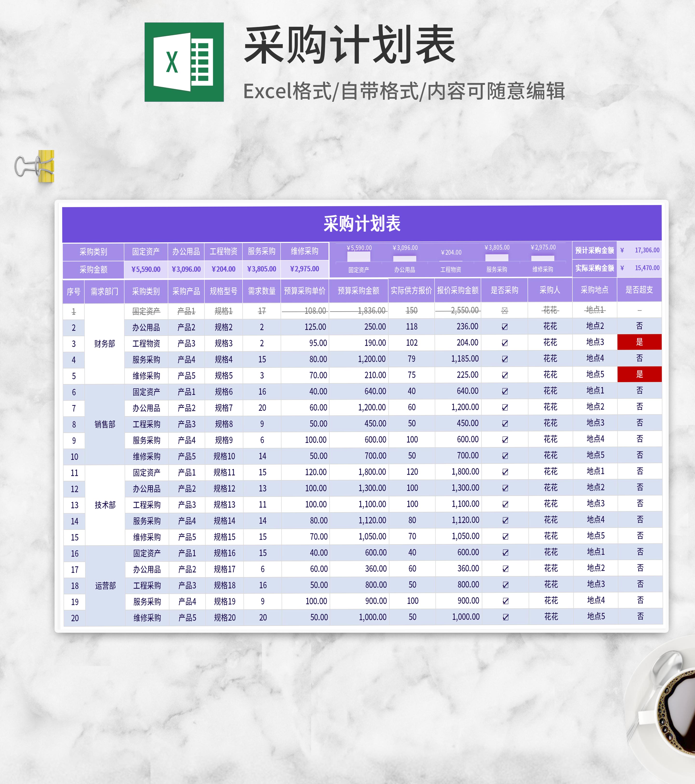Click the purple 采购计划表 title banner
Viewport: 695px width, 784px height.
pyautogui.click(x=361, y=224)
